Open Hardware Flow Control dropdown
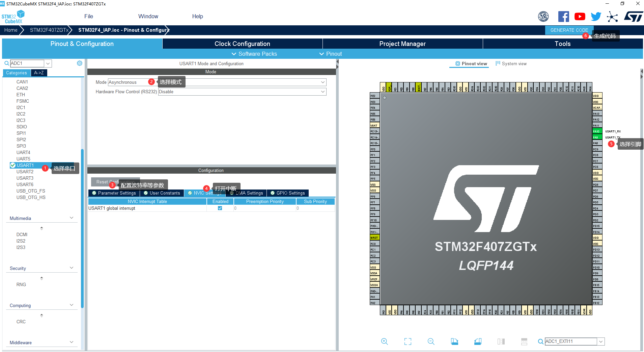Screen dimensions: 644x352 (242, 92)
